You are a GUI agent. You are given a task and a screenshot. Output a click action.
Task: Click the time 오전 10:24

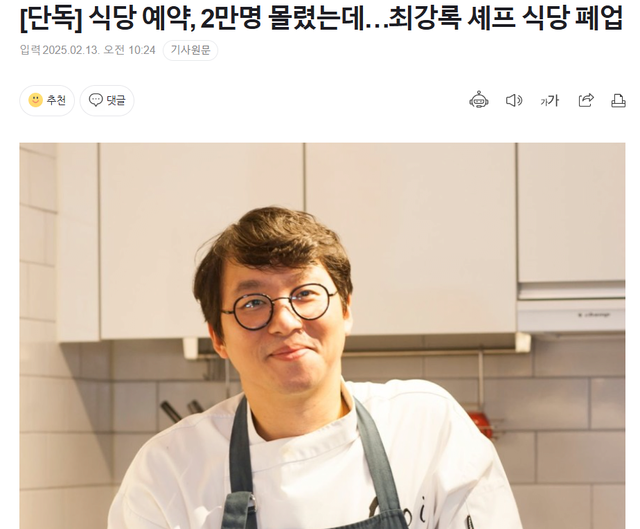(x=129, y=50)
